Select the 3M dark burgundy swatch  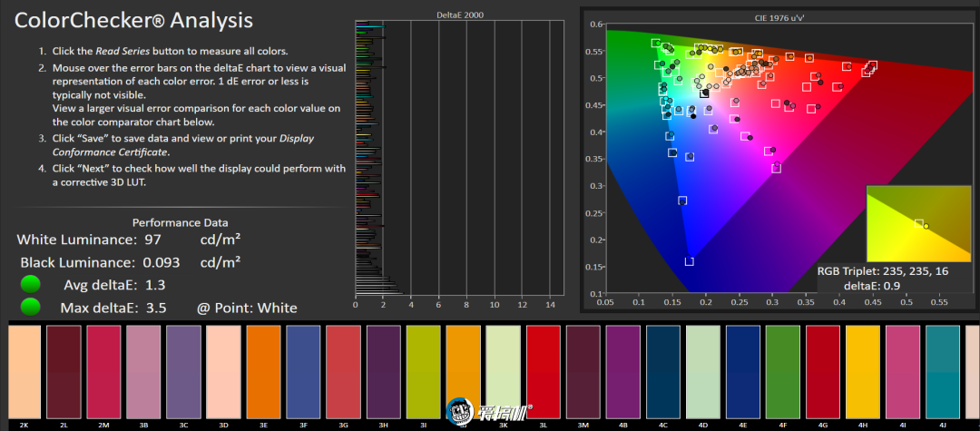point(583,372)
